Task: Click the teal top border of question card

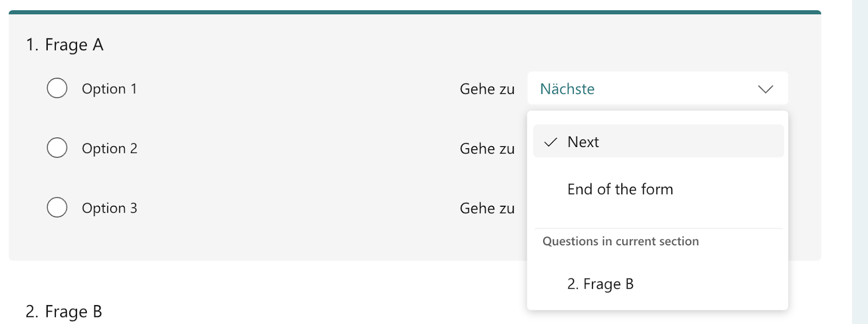Action: [414, 12]
